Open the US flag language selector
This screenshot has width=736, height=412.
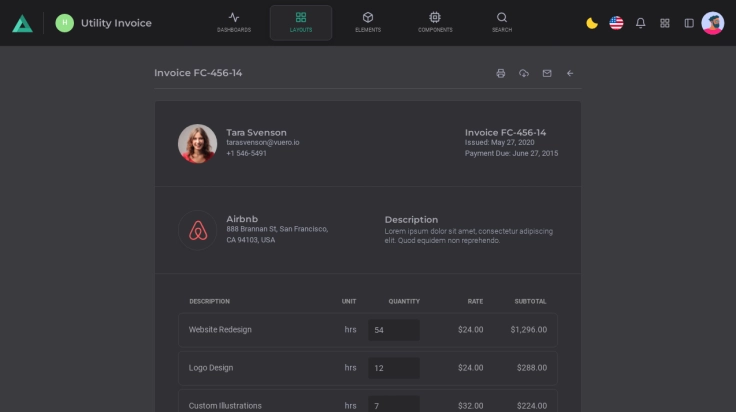[x=616, y=23]
